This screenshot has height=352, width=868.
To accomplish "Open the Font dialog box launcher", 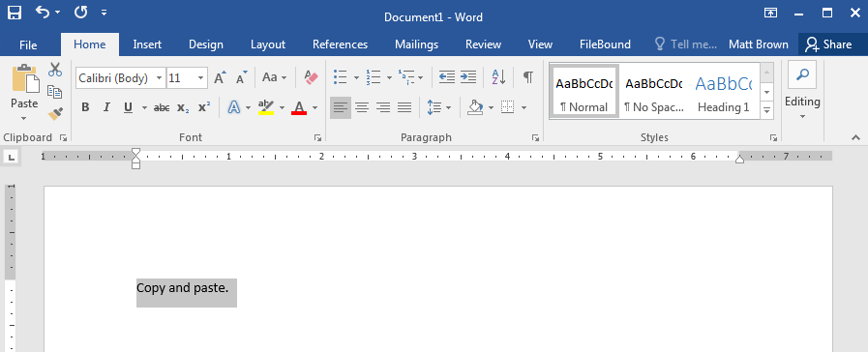I will [317, 138].
